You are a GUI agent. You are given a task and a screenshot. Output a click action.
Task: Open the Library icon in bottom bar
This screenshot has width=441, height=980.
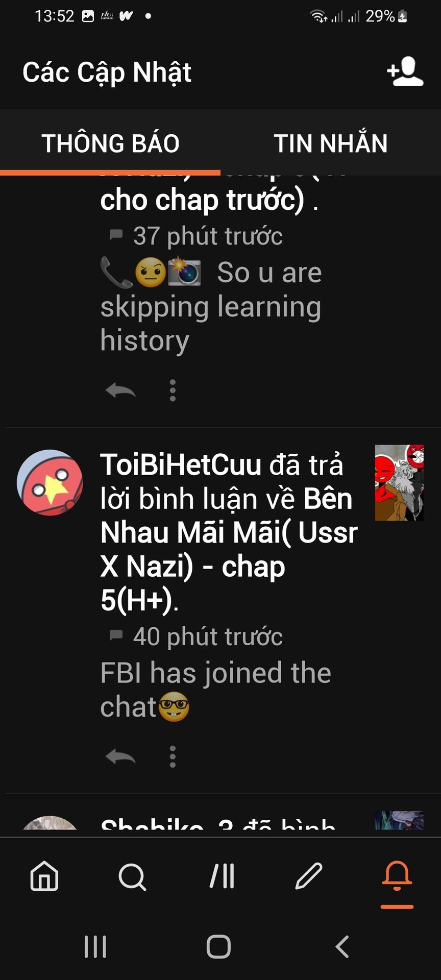pyautogui.click(x=222, y=876)
